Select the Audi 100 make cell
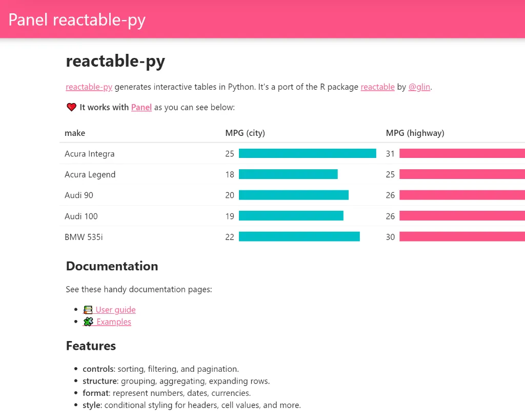The height and width of the screenshot is (420, 525). point(81,216)
